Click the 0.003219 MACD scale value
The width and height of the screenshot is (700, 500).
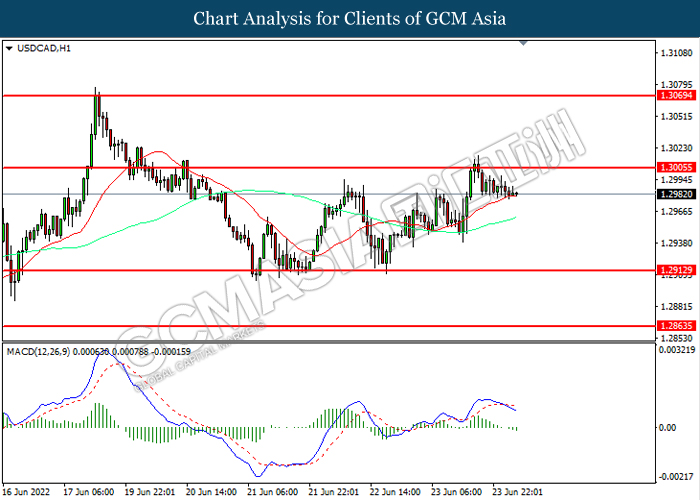point(677,350)
